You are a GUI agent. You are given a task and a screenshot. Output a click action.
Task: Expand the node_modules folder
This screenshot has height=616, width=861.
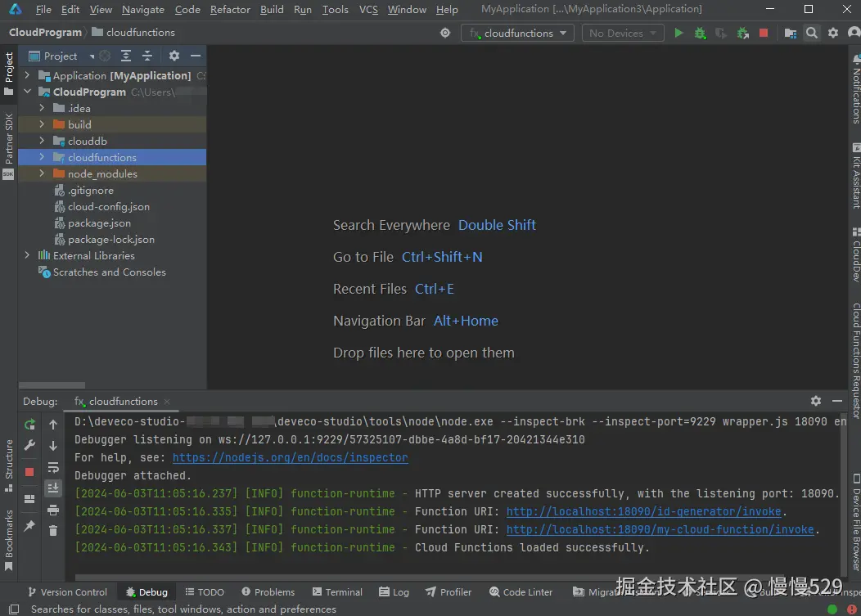42,174
